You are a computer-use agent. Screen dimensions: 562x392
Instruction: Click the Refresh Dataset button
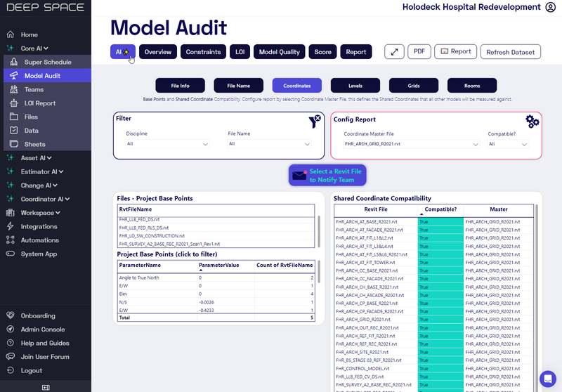click(510, 52)
